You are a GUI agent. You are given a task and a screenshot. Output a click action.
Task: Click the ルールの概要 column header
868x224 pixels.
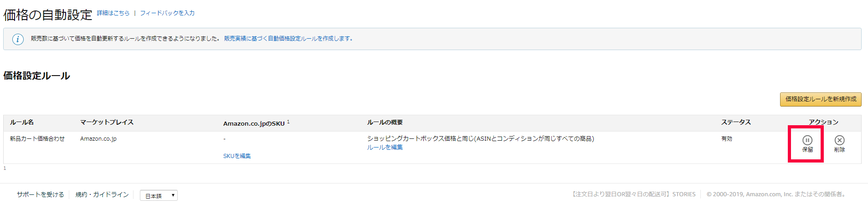pyautogui.click(x=385, y=122)
